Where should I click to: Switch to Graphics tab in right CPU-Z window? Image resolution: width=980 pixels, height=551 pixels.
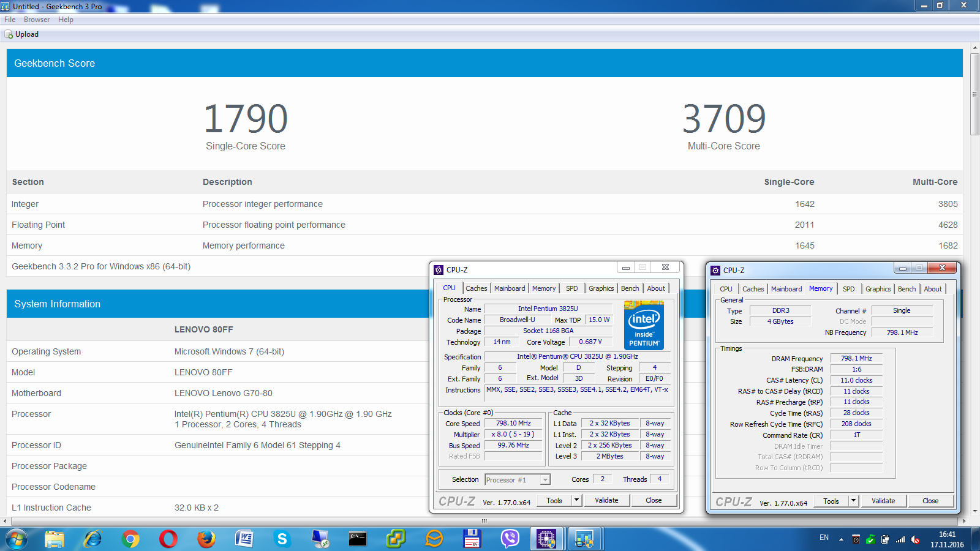tap(878, 289)
